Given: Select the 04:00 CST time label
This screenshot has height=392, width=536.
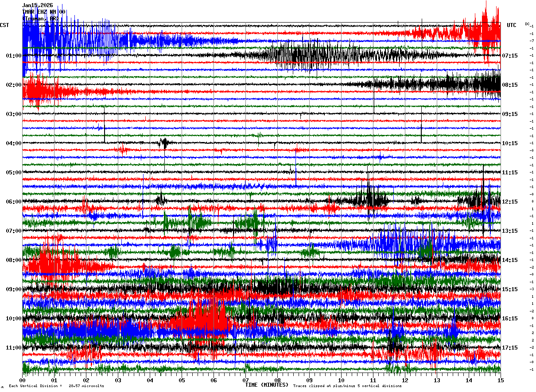Looking at the screenshot, I should tap(14, 143).
